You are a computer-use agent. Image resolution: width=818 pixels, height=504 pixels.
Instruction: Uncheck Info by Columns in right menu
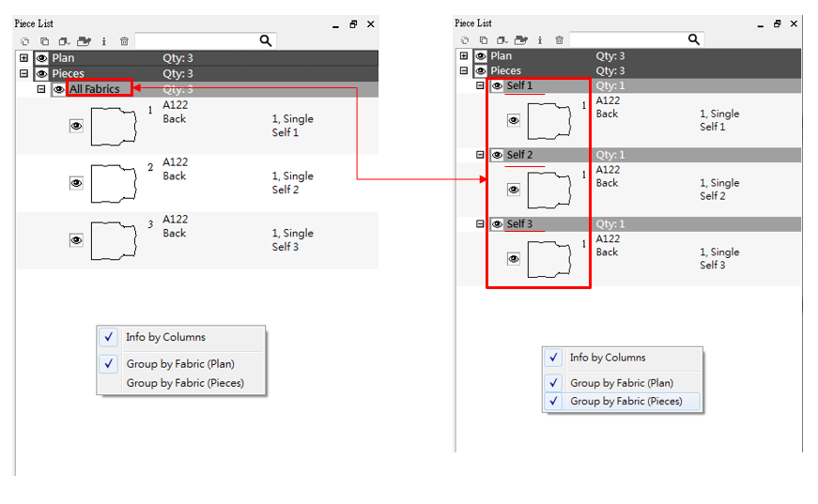607,358
